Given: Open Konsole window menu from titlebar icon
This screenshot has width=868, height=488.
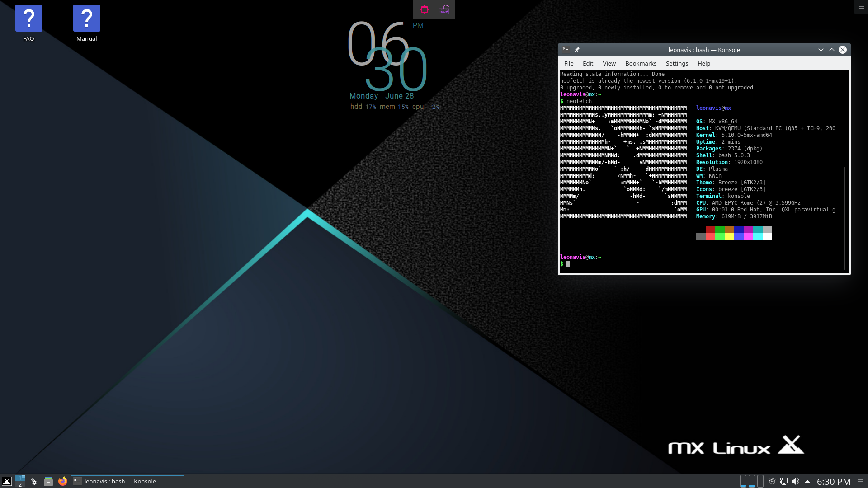Looking at the screenshot, I should pos(565,50).
